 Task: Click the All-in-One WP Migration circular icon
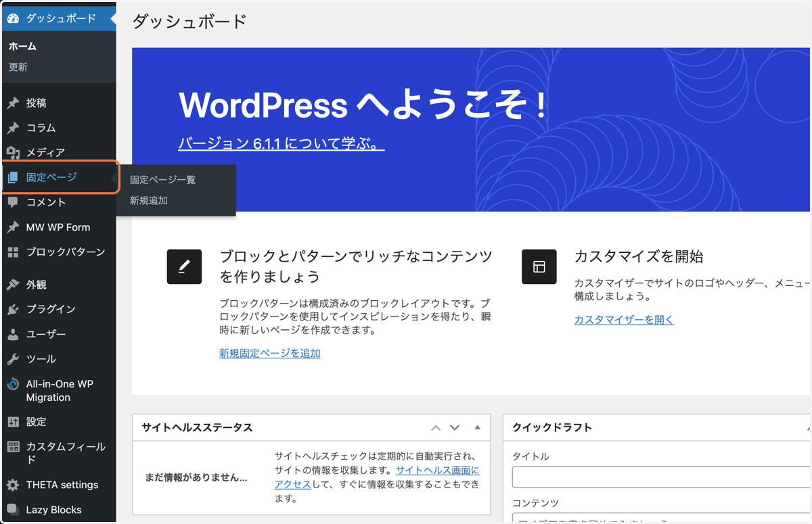(x=13, y=384)
